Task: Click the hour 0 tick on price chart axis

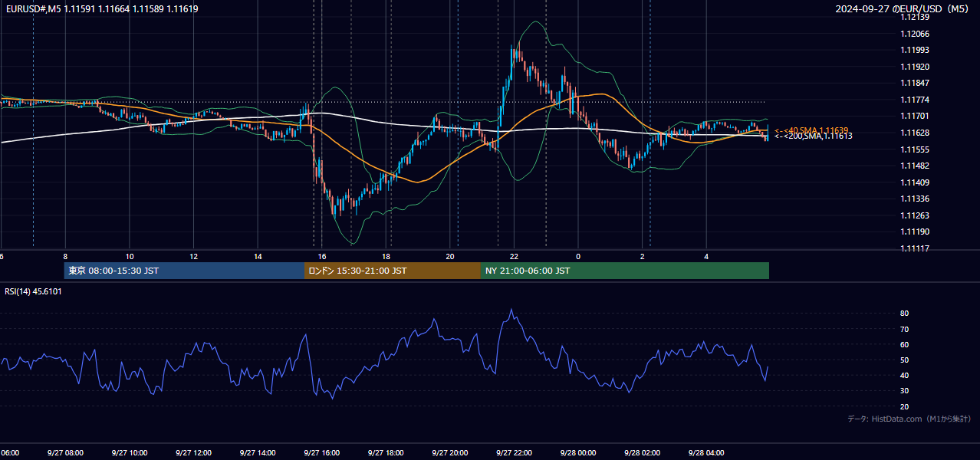Action: pyautogui.click(x=578, y=256)
